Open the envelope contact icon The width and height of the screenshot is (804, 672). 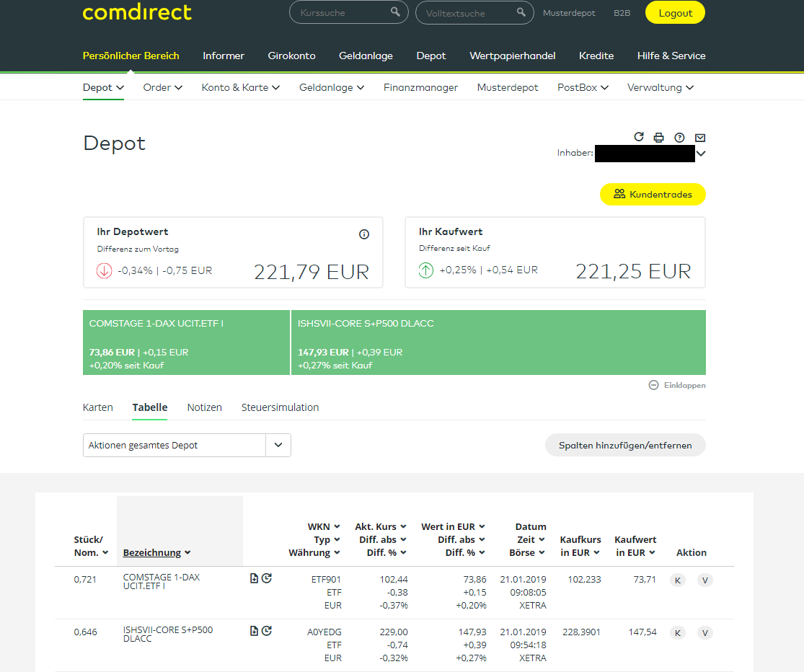[699, 137]
